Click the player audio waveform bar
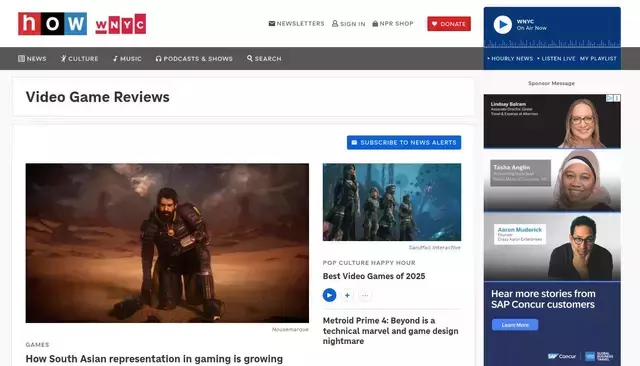The image size is (640, 366). 552,43
